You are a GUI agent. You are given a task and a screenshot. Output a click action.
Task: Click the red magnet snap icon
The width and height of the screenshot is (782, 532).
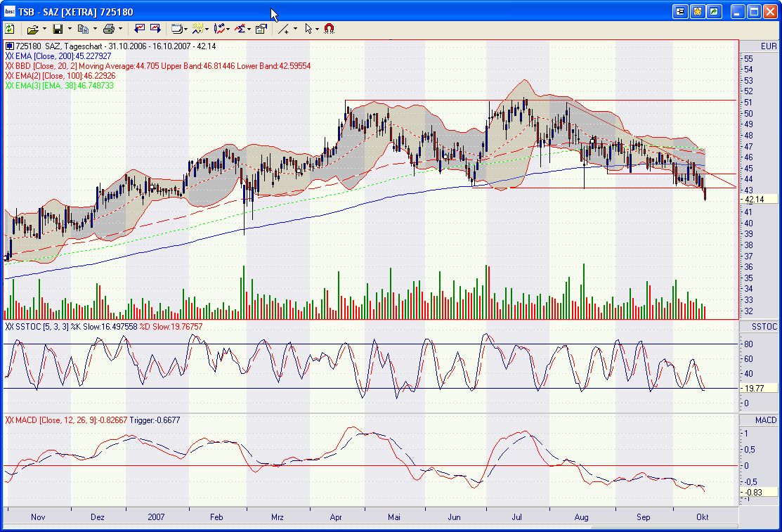pyautogui.click(x=329, y=29)
